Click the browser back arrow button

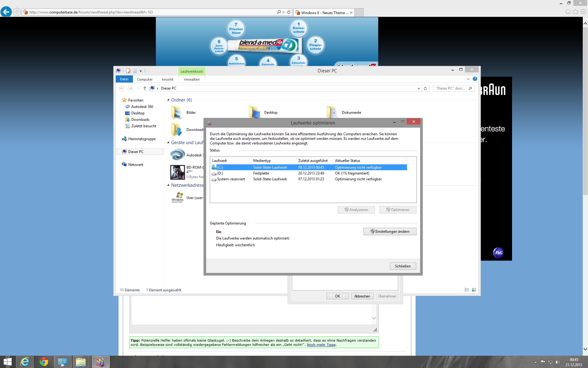tap(6, 12)
